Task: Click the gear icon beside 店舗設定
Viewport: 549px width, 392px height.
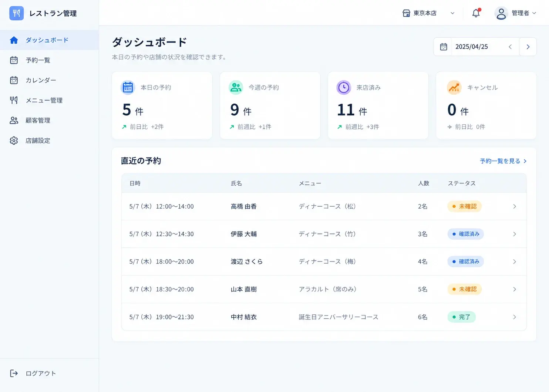Action: (14, 141)
